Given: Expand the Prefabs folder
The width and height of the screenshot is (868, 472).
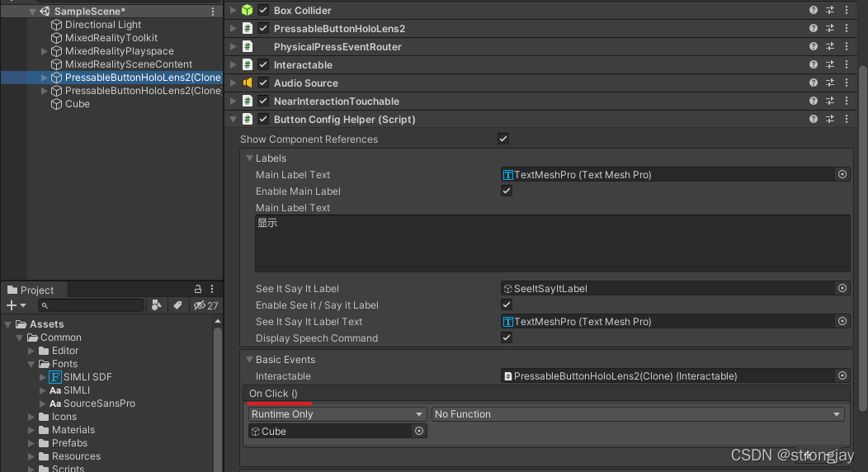Looking at the screenshot, I should coord(31,442).
